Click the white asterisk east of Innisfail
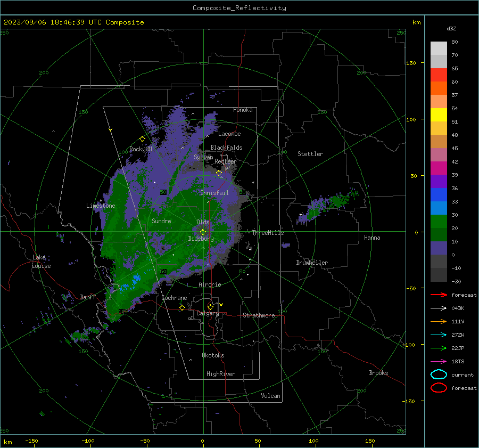Image resolution: width=479 pixels, height=448 pixels. click(253, 183)
